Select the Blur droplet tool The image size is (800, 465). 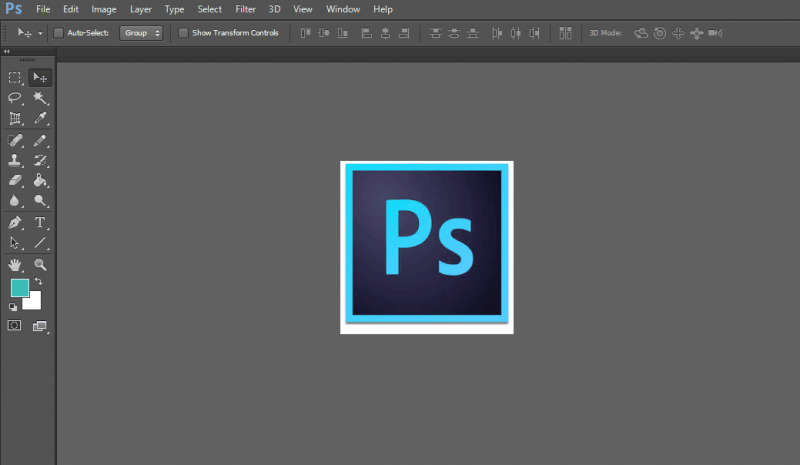(14, 201)
